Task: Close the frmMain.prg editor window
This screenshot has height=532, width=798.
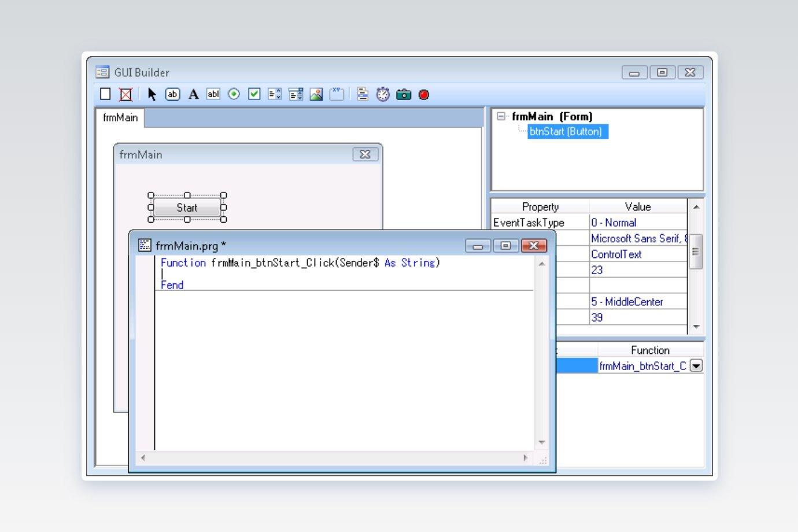Action: coord(534,246)
